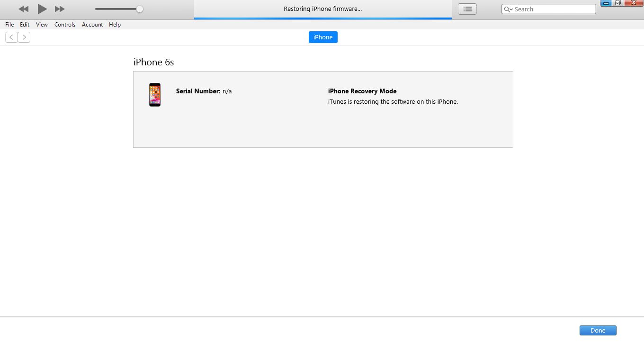Click the iPhone device image icon
The width and height of the screenshot is (644, 343).
point(155,95)
